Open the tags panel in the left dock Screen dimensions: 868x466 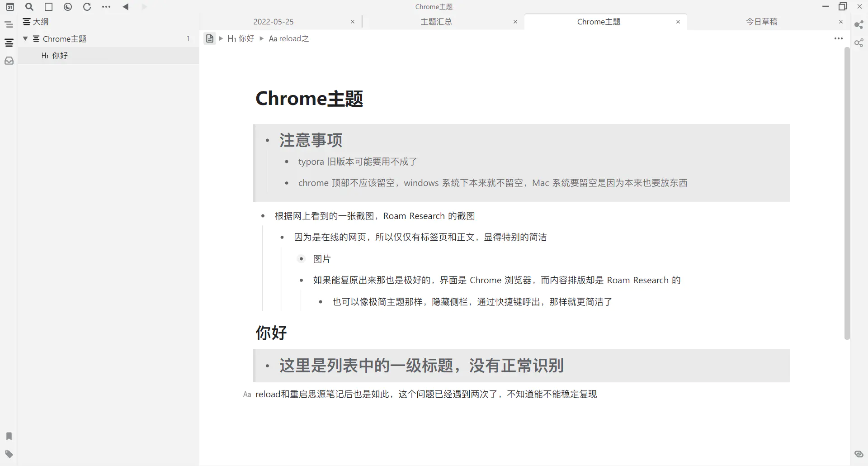coord(9,454)
